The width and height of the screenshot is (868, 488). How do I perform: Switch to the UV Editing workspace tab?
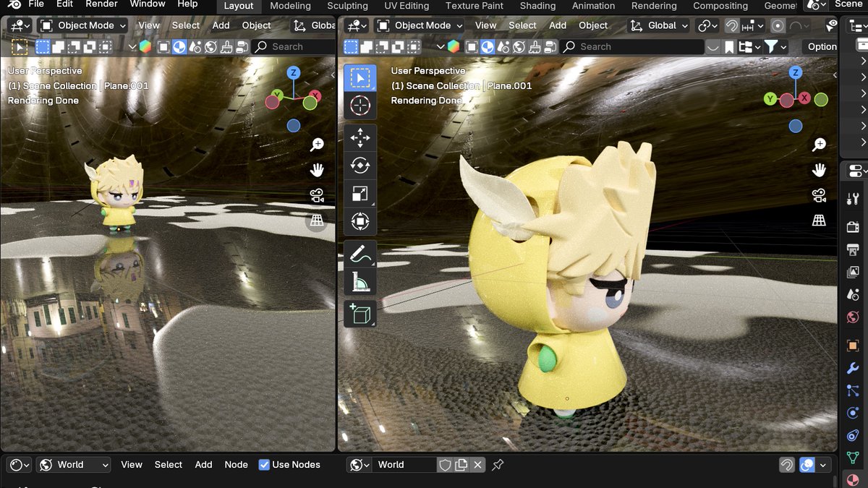(x=407, y=6)
